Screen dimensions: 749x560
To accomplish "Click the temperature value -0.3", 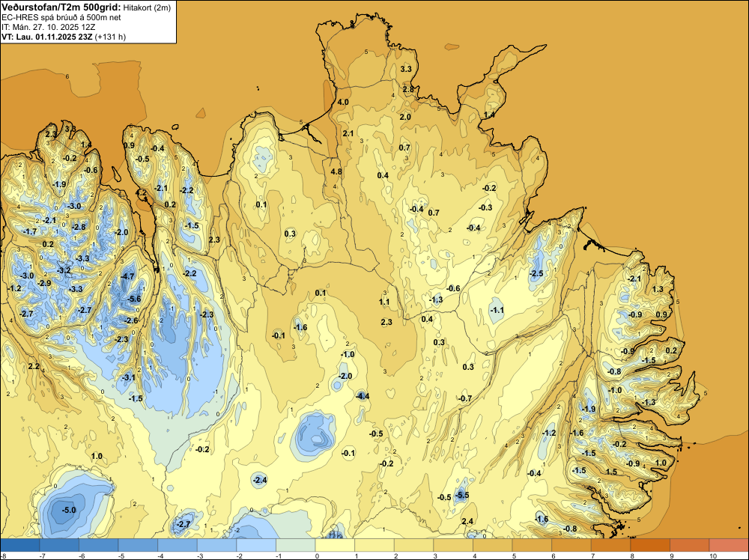I will [x=485, y=207].
